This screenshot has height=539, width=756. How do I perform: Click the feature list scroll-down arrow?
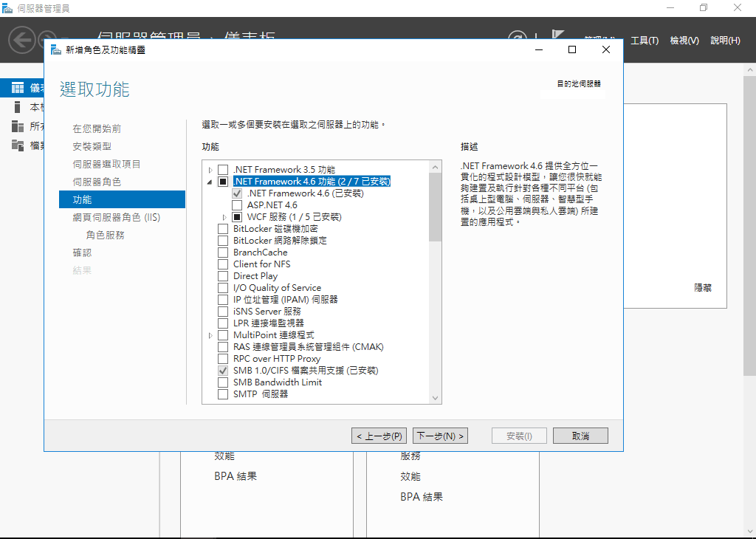coord(435,398)
